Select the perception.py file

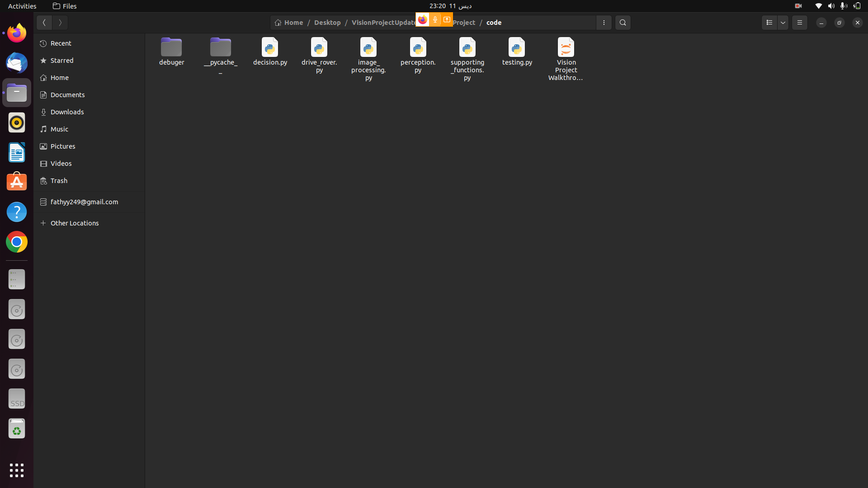[418, 55]
